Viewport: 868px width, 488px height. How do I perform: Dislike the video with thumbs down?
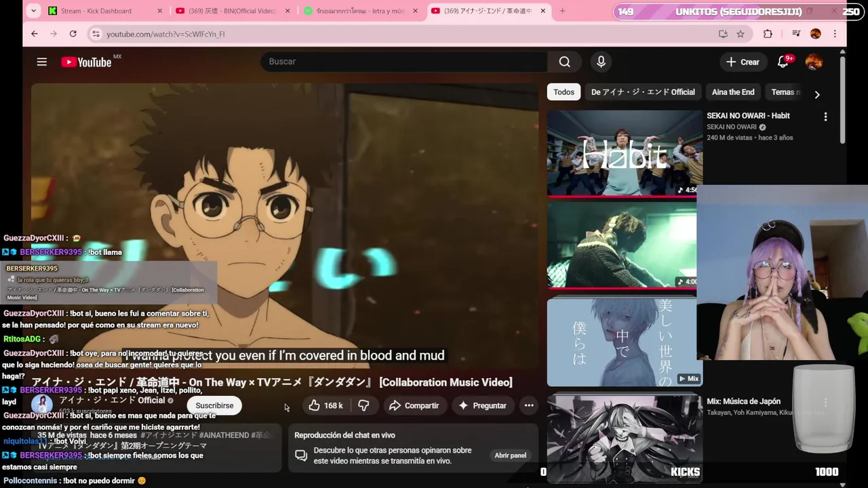point(364,405)
